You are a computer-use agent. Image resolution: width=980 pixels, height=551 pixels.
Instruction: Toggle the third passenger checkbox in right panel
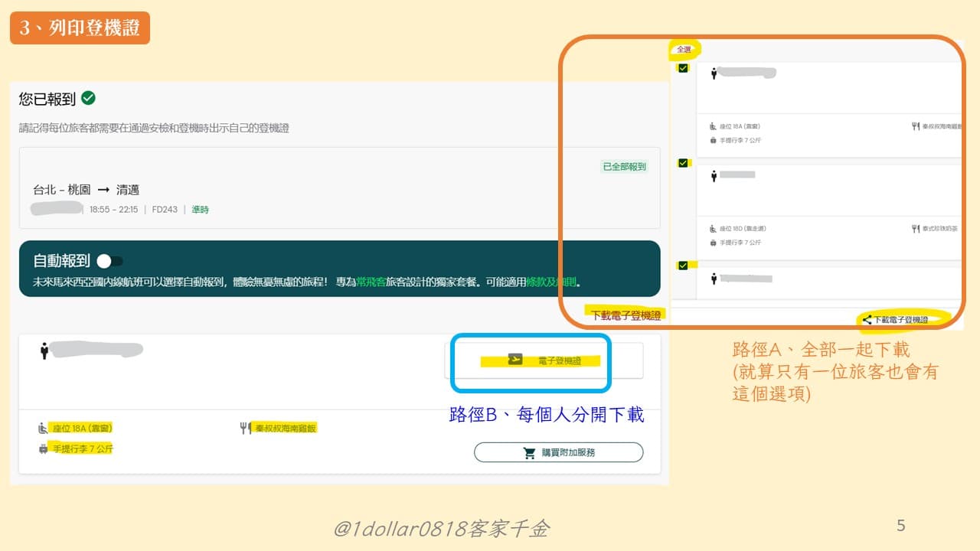pos(683,266)
